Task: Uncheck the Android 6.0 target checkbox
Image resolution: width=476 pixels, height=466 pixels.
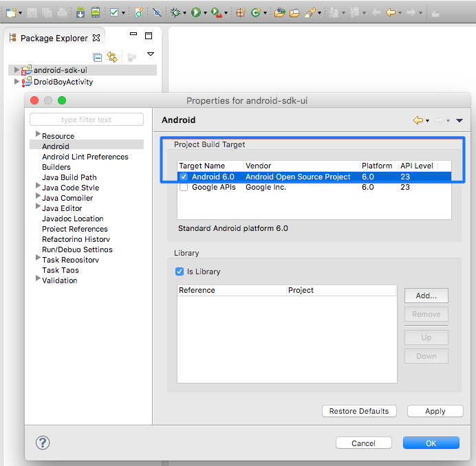Action: click(184, 177)
